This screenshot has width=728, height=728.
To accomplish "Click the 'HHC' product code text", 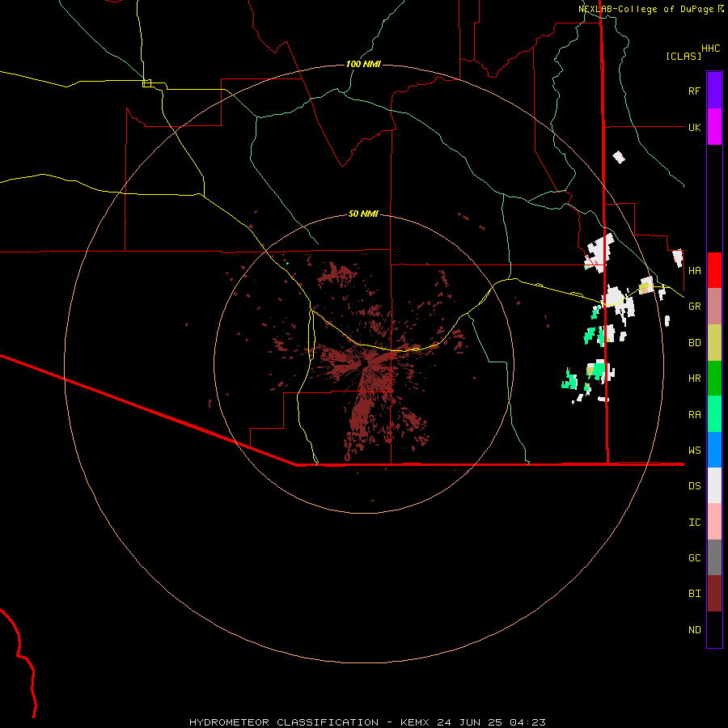I will (x=711, y=49).
